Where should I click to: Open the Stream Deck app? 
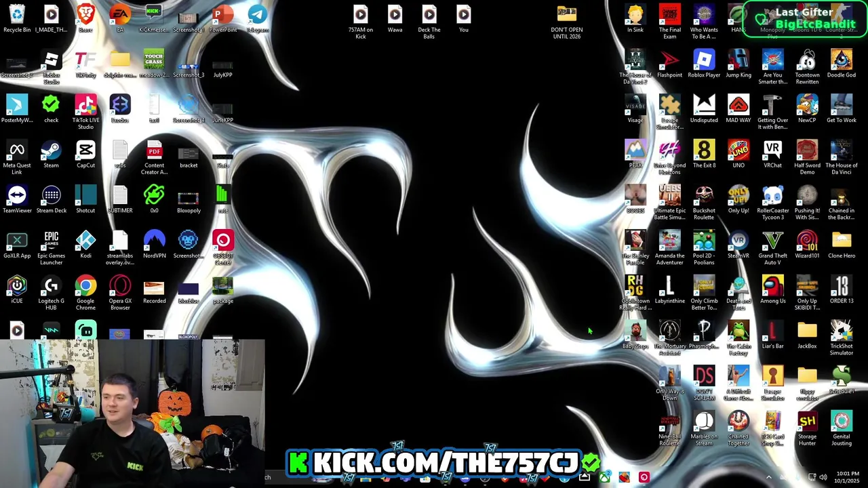click(52, 199)
